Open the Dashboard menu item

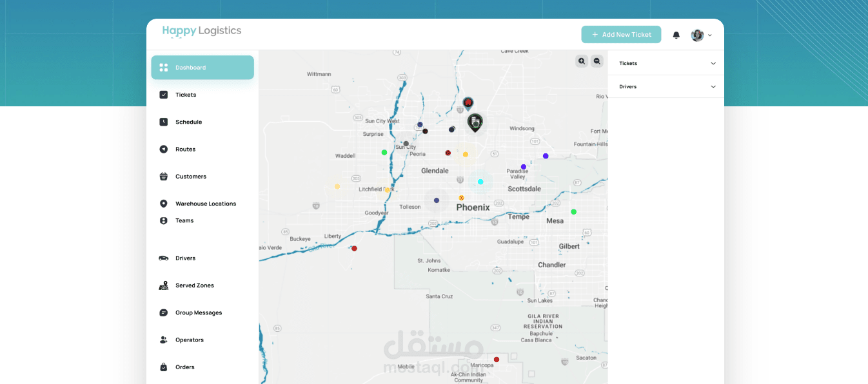202,68
